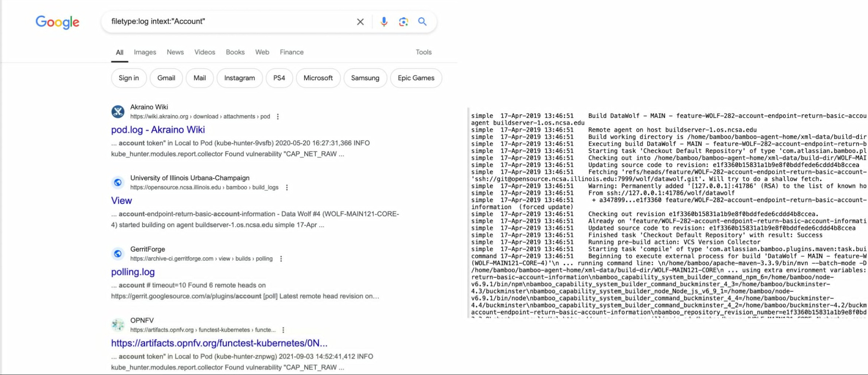The height and width of the screenshot is (375, 868).
Task: Click University of Illinois Urbana-Champaign site name
Action: pyautogui.click(x=190, y=178)
